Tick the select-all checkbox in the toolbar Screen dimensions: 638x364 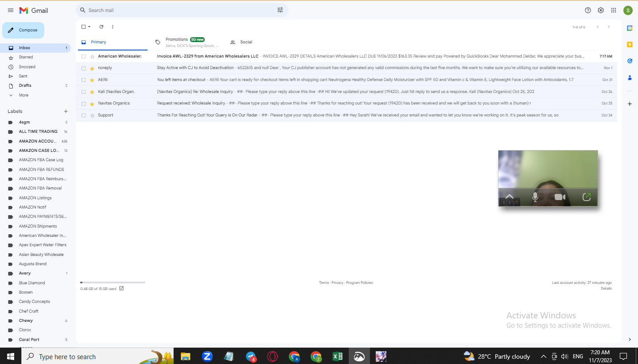(x=83, y=27)
